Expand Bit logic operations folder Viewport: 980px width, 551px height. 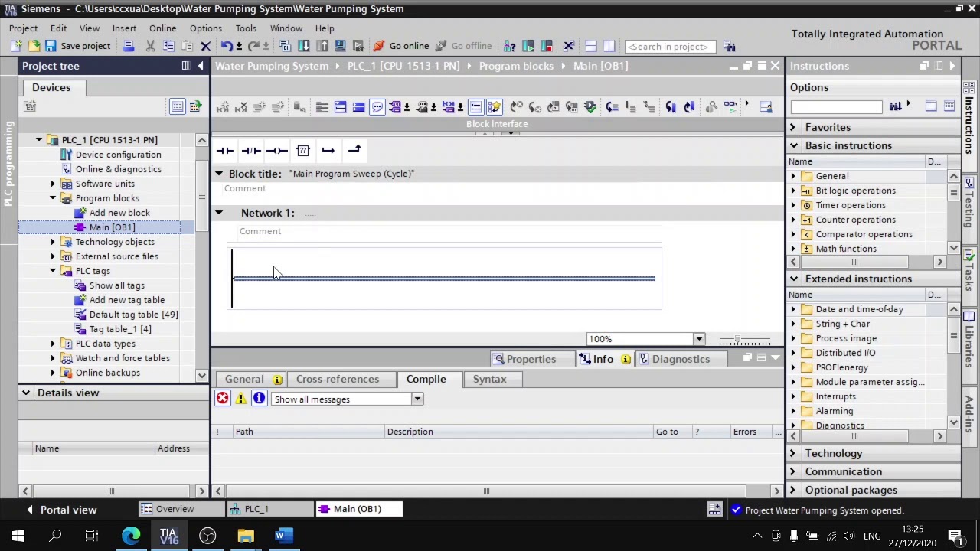(x=793, y=191)
